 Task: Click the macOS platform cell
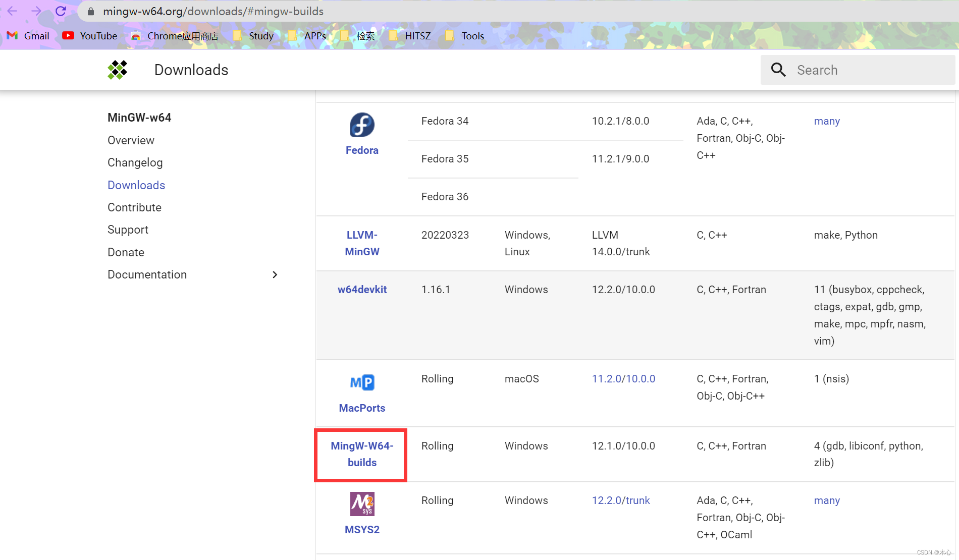tap(522, 379)
